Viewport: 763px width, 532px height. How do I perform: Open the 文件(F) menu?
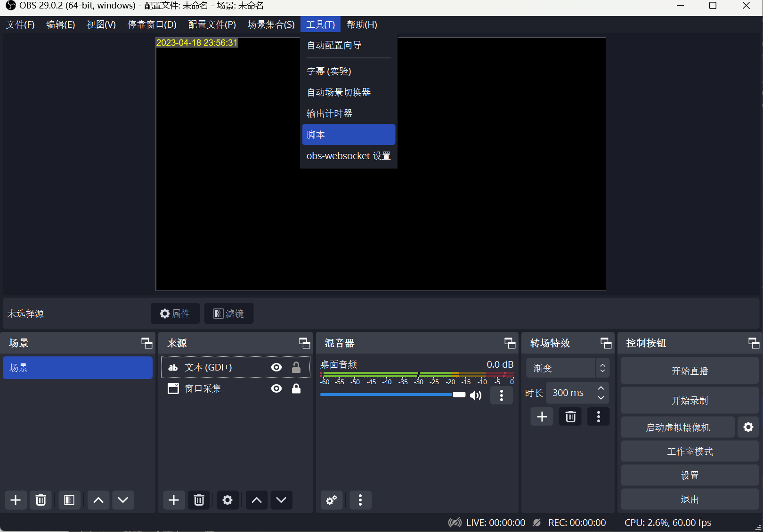(x=20, y=24)
